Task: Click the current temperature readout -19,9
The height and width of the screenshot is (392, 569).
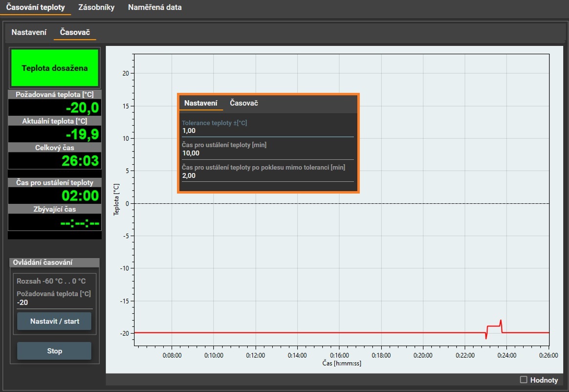Action: (x=55, y=134)
